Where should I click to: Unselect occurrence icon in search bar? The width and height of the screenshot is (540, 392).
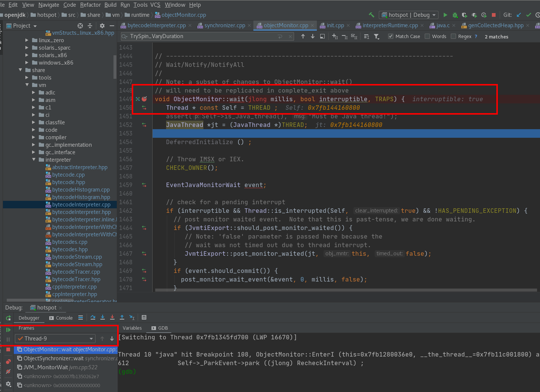tap(344, 37)
